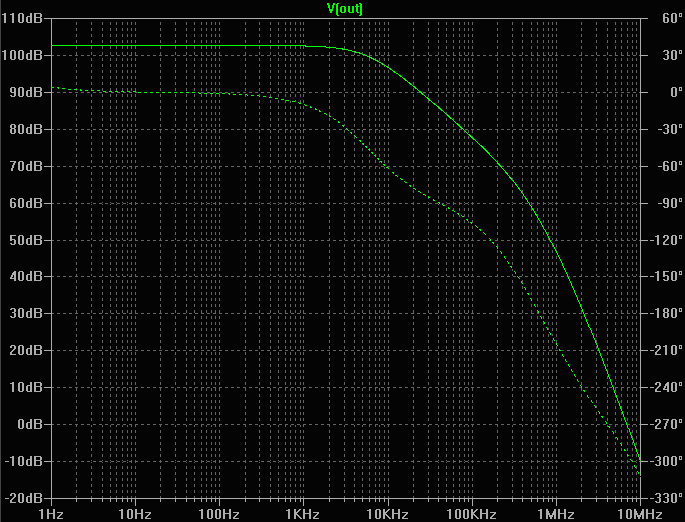Image resolution: width=685 pixels, height=522 pixels.
Task: Click the 0° phase axis label
Action: (x=676, y=92)
